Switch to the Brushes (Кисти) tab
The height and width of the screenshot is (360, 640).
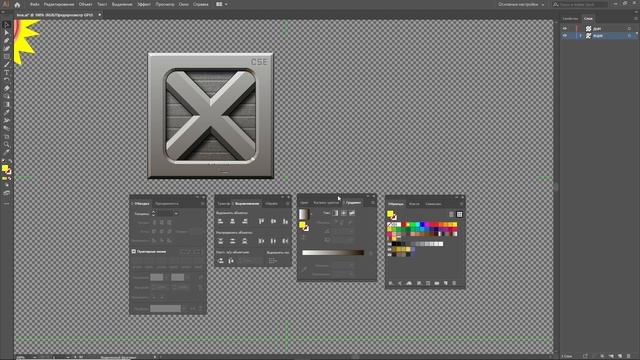(414, 204)
